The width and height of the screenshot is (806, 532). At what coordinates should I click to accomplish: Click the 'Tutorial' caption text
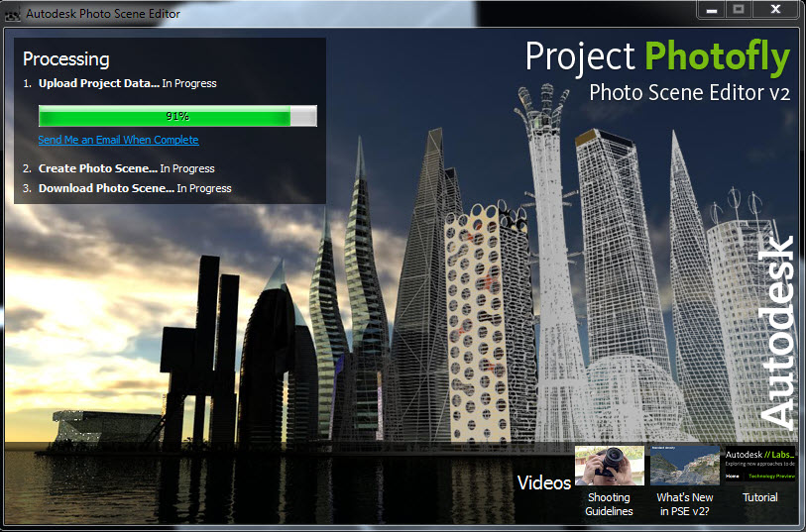(760, 497)
